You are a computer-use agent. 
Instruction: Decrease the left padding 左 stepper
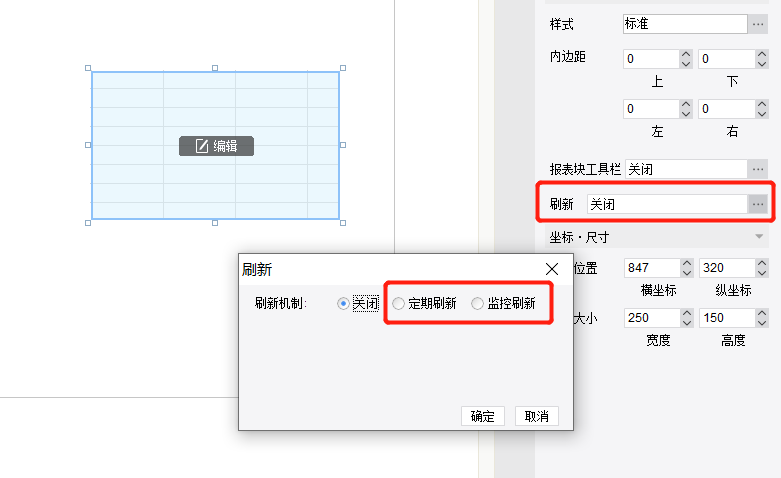point(686,114)
